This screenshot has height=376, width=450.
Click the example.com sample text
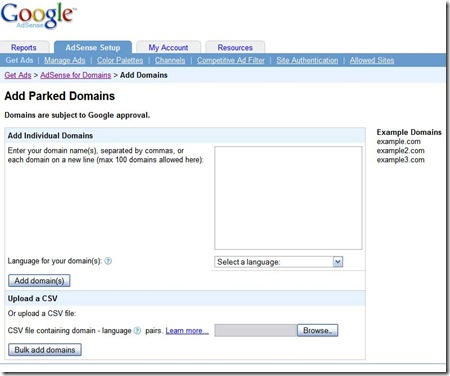[x=399, y=142]
